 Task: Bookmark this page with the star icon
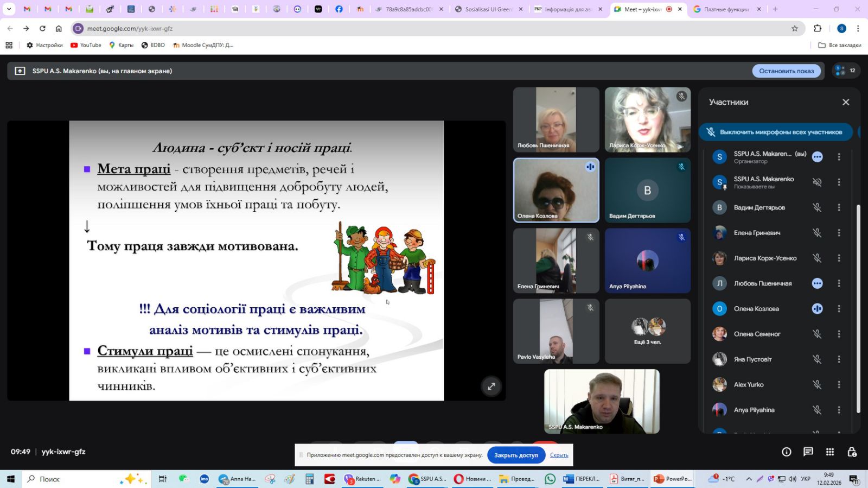(x=794, y=28)
